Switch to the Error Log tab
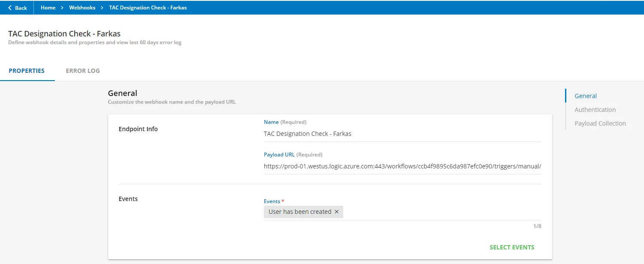 pos(83,71)
